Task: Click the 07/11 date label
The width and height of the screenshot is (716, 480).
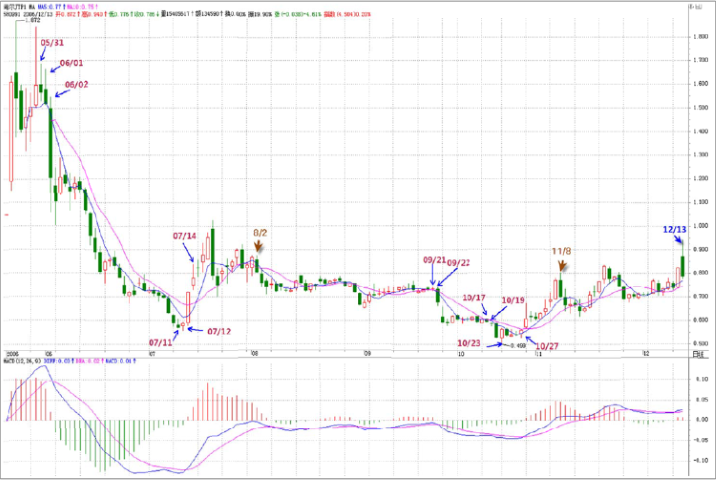Action: (162, 341)
